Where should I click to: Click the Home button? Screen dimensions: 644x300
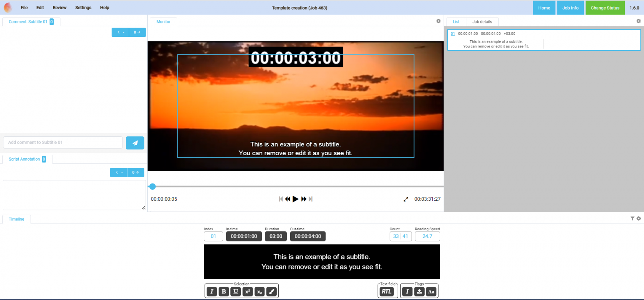544,8
